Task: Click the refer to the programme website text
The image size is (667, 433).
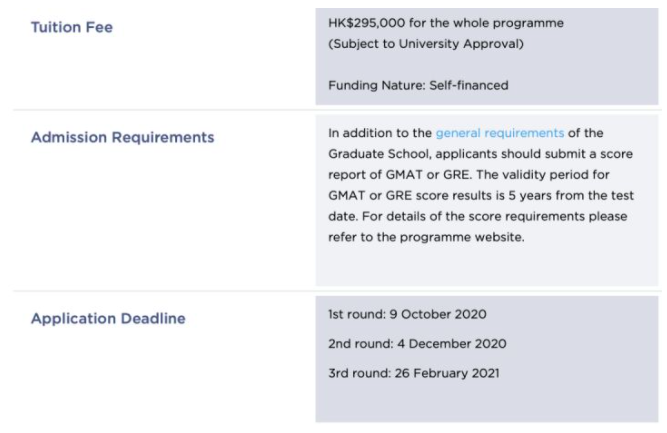Action: pos(426,237)
